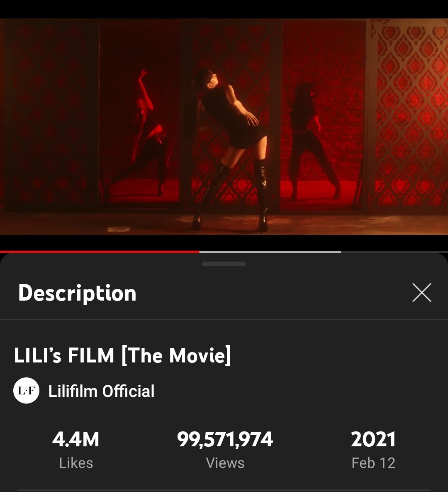
Task: Close the Description panel with X
Action: (422, 292)
